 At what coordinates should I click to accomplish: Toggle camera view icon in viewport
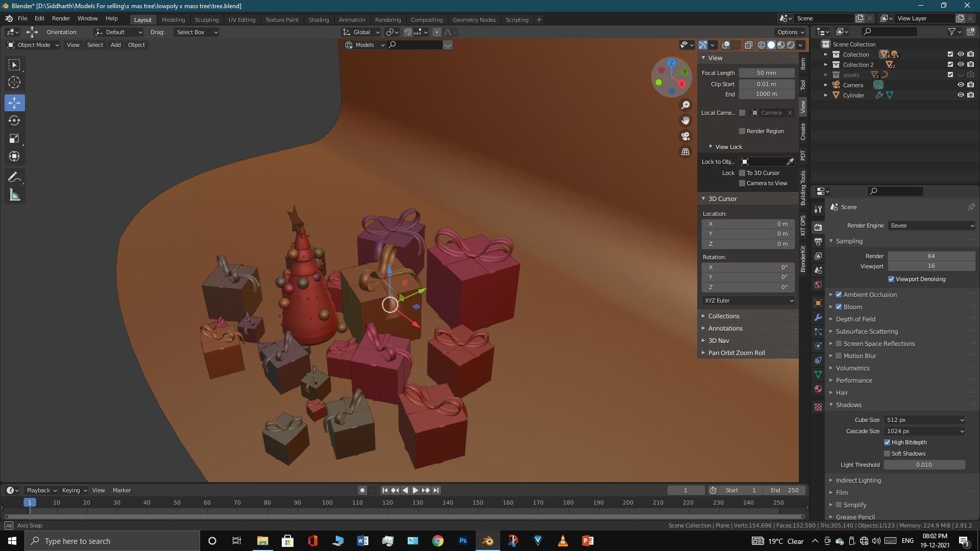685,136
